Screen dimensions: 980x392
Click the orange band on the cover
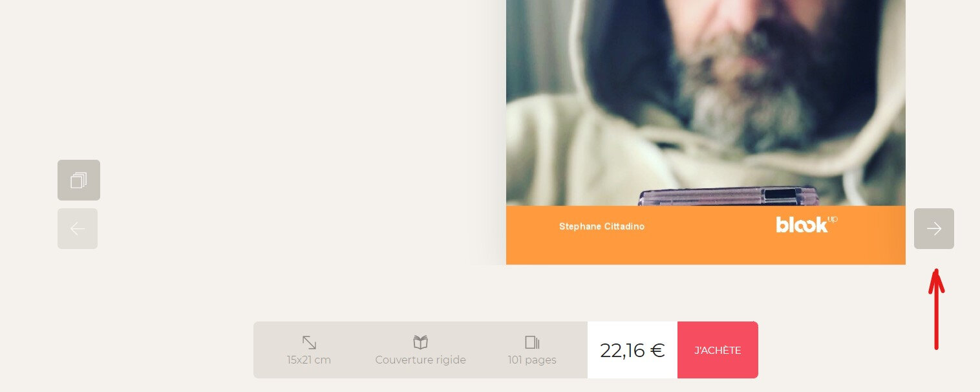[706, 235]
